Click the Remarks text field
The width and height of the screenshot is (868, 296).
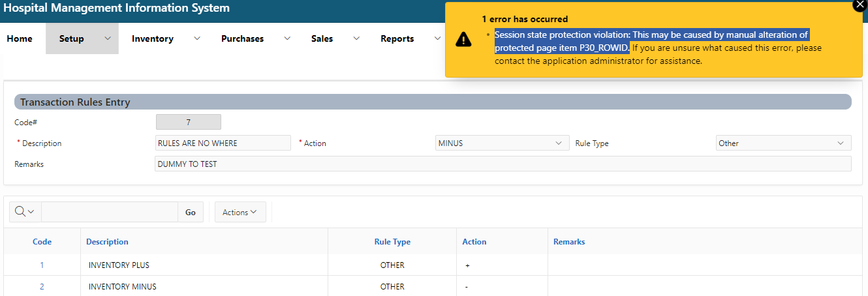tap(503, 164)
